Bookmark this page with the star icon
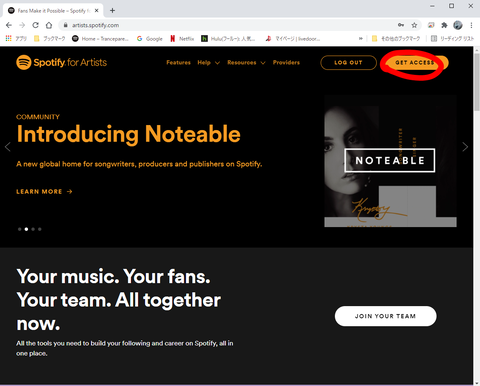 [414, 25]
